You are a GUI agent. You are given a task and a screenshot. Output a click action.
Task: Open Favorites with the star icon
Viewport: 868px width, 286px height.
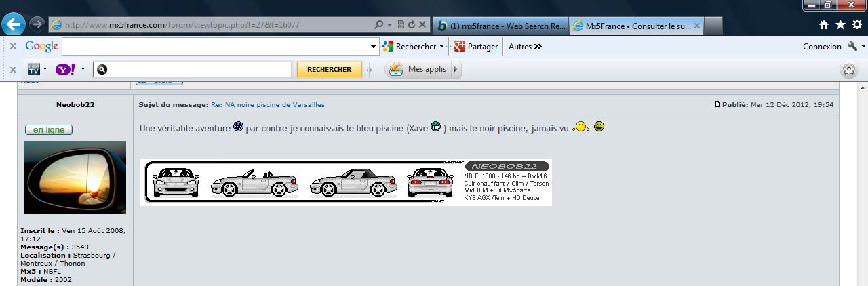coord(840,24)
